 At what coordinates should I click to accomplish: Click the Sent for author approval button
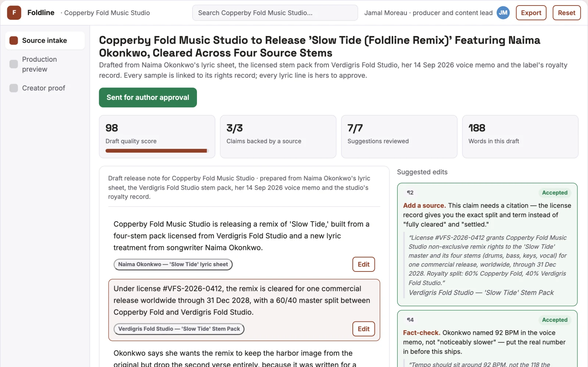(x=148, y=97)
